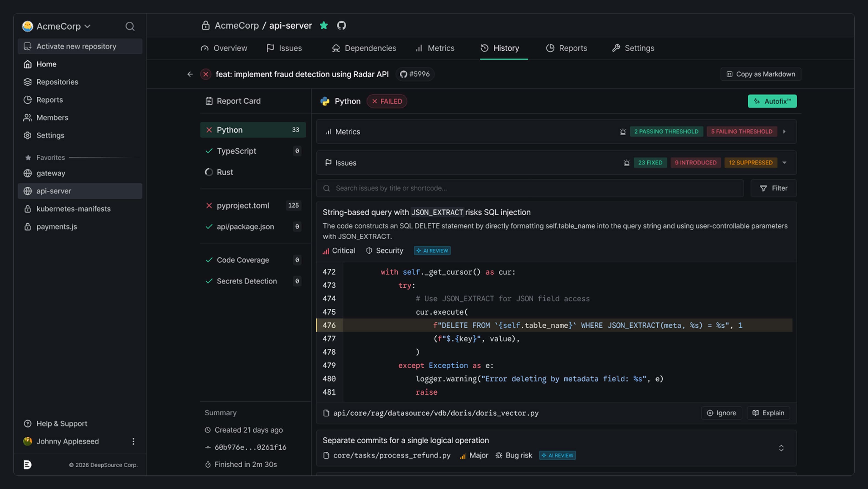
Task: Toggle the green favorite star for api-server
Action: (324, 25)
